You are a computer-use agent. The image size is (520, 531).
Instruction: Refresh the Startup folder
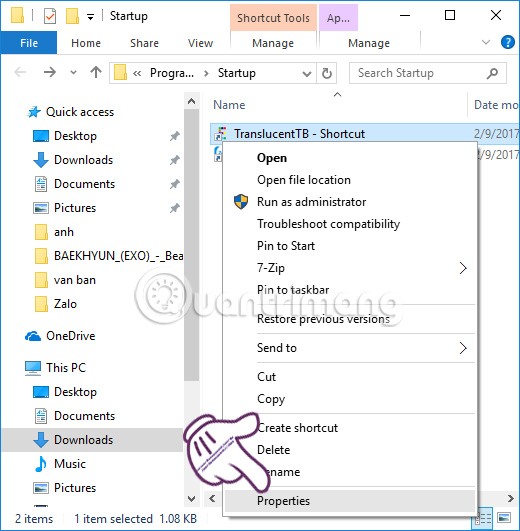point(327,73)
